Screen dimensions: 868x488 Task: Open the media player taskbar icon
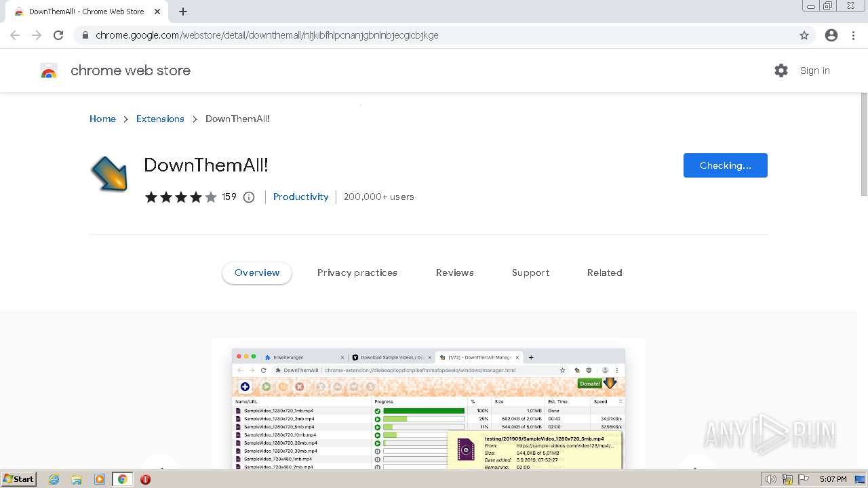tap(100, 479)
